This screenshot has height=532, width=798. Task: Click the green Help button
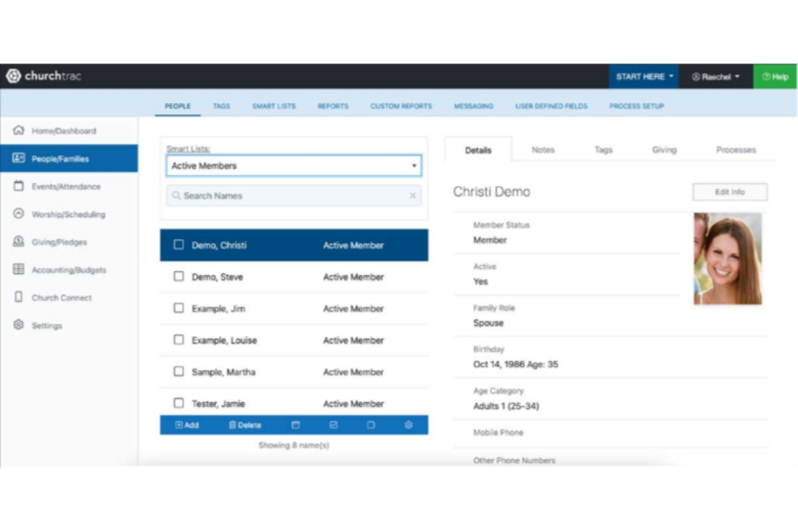pos(775,77)
